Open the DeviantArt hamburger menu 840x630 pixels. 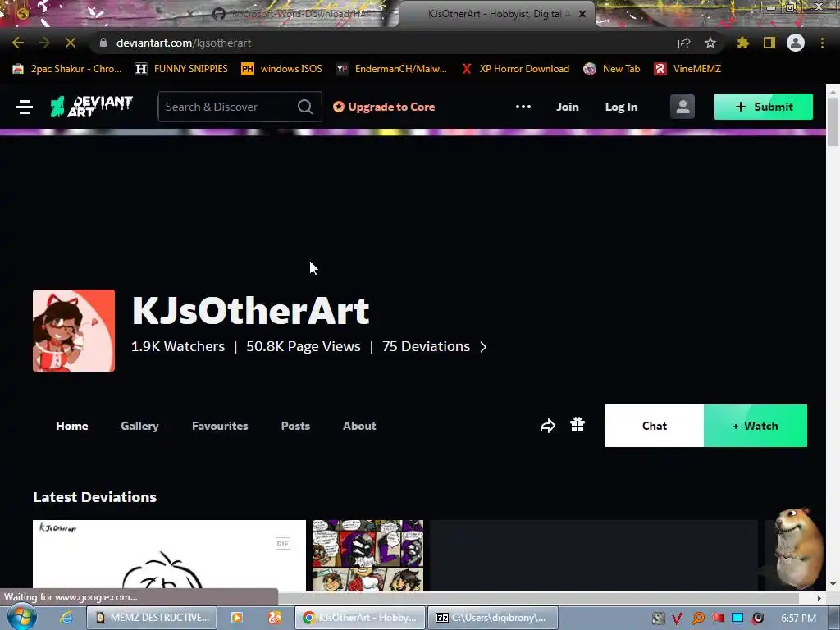point(25,107)
